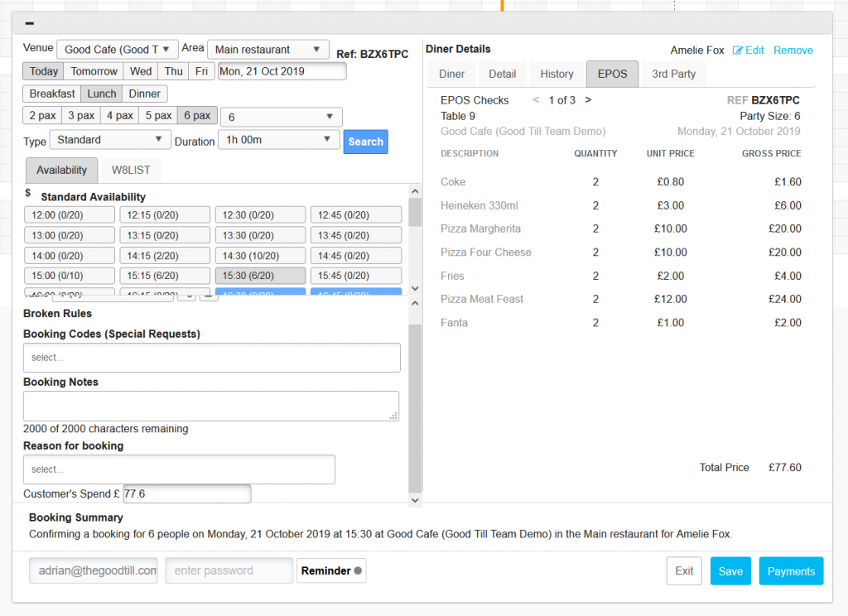Choose Lunch service period
Viewport: 848px width, 616px height.
pyautogui.click(x=102, y=94)
